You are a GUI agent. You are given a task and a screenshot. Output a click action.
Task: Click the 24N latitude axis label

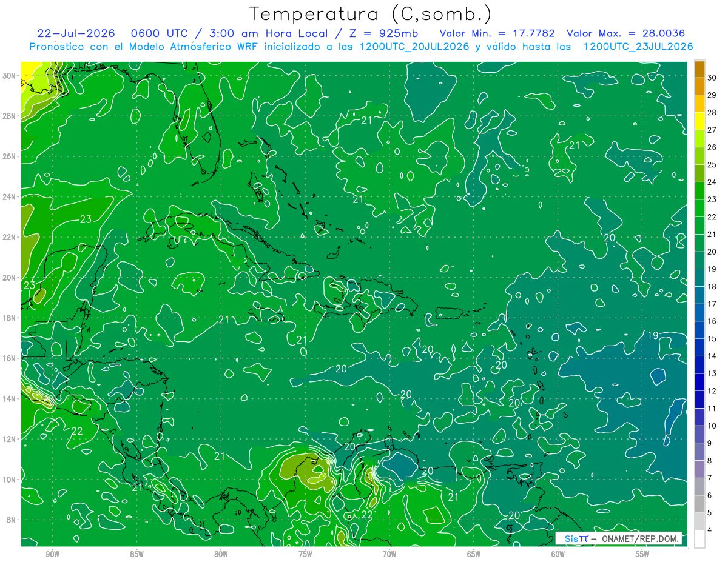(x=10, y=197)
